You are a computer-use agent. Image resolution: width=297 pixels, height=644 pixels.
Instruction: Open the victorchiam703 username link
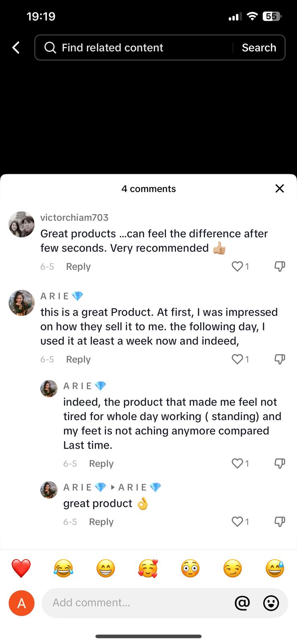point(74,217)
